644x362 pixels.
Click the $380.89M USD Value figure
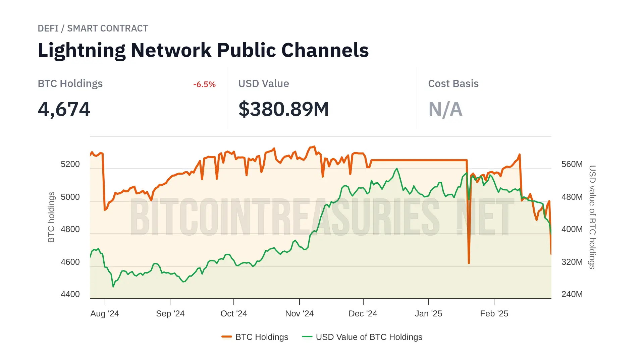(x=283, y=109)
